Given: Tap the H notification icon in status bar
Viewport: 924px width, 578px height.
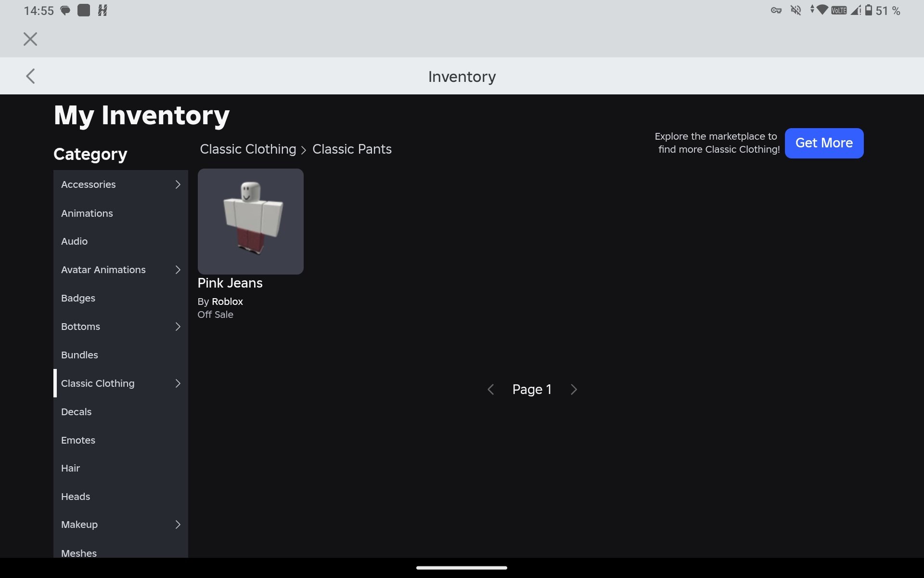Looking at the screenshot, I should point(103,10).
